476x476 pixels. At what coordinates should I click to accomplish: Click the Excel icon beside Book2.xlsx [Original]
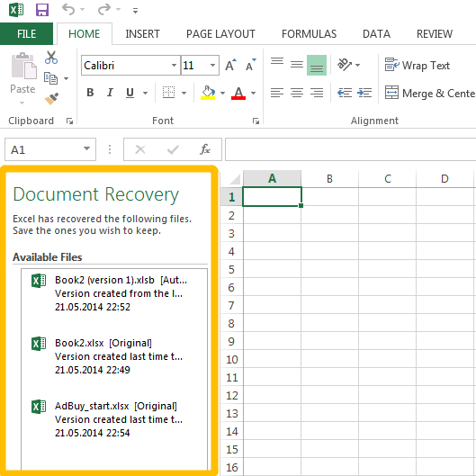coord(39,344)
